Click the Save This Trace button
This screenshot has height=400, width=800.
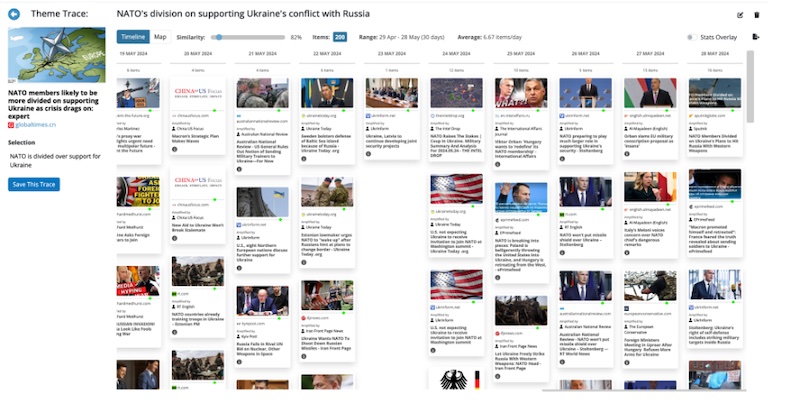[34, 184]
